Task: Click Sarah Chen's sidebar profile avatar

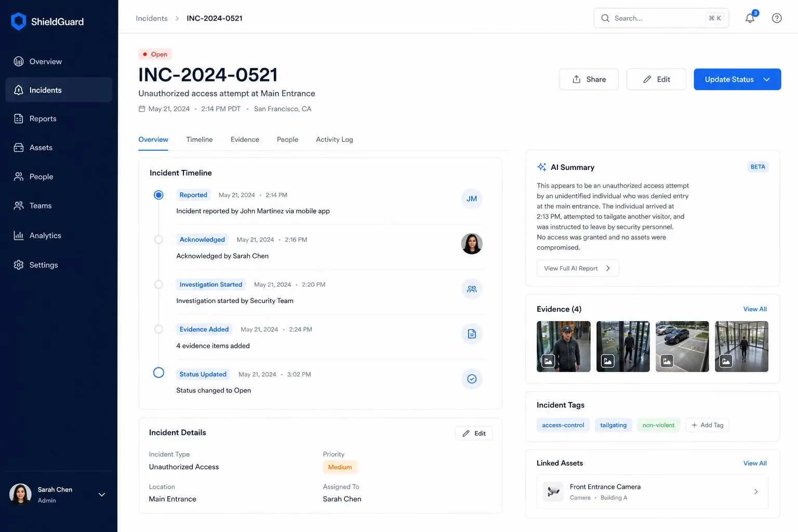Action: (x=21, y=495)
